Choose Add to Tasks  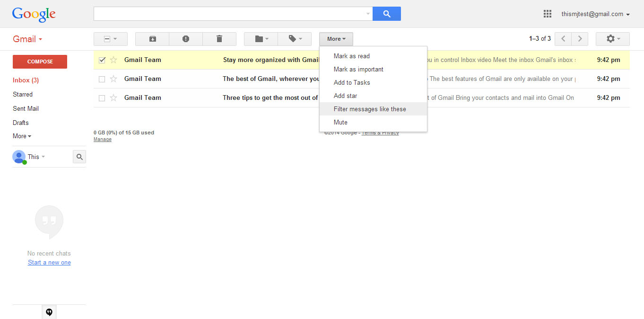tap(374, 82)
